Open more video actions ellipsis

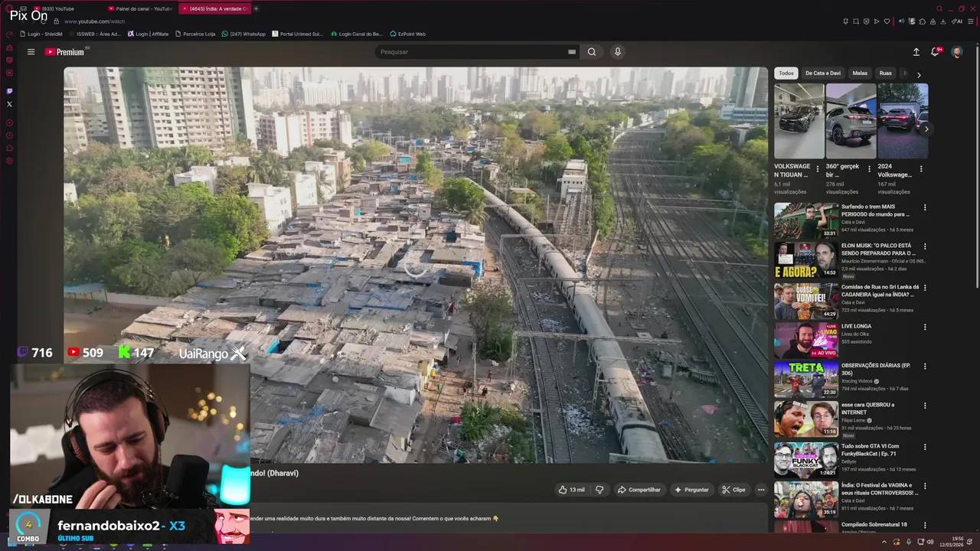coord(761,490)
